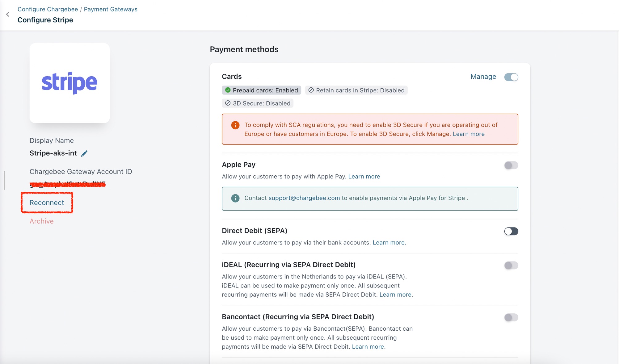Click disabled icon on Retain cards badge
The width and height of the screenshot is (619, 364).
coord(311,90)
